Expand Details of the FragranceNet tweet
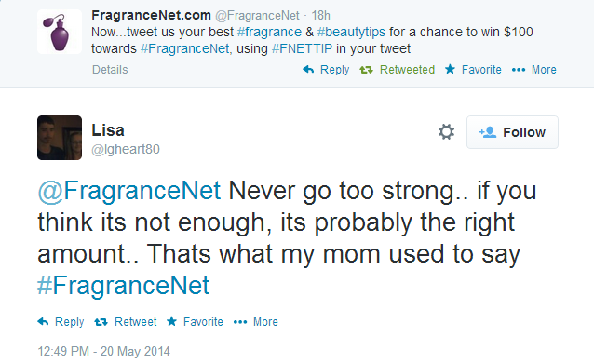Viewport: 594px width, 364px height. [110, 70]
